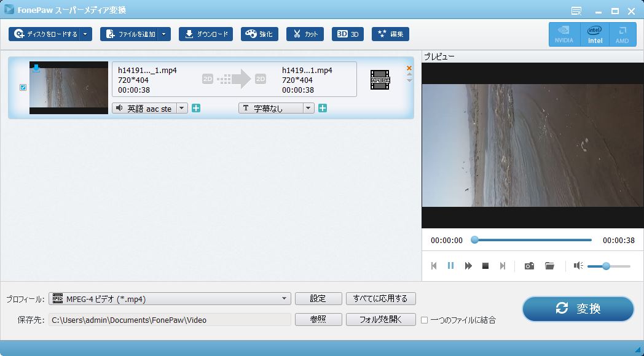Click the Add File (ファイルを追加) button

click(x=128, y=34)
